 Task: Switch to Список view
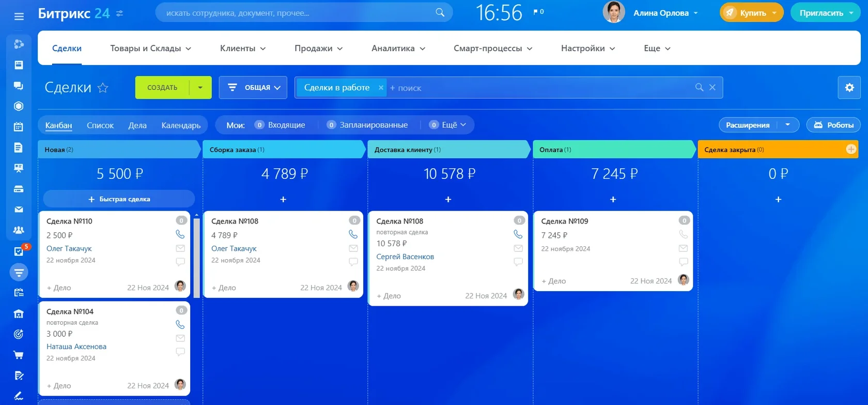(100, 125)
